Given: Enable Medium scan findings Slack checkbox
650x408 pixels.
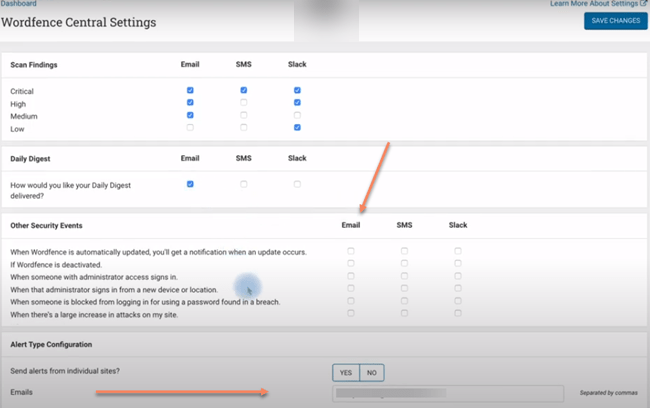Looking at the screenshot, I should [x=297, y=115].
